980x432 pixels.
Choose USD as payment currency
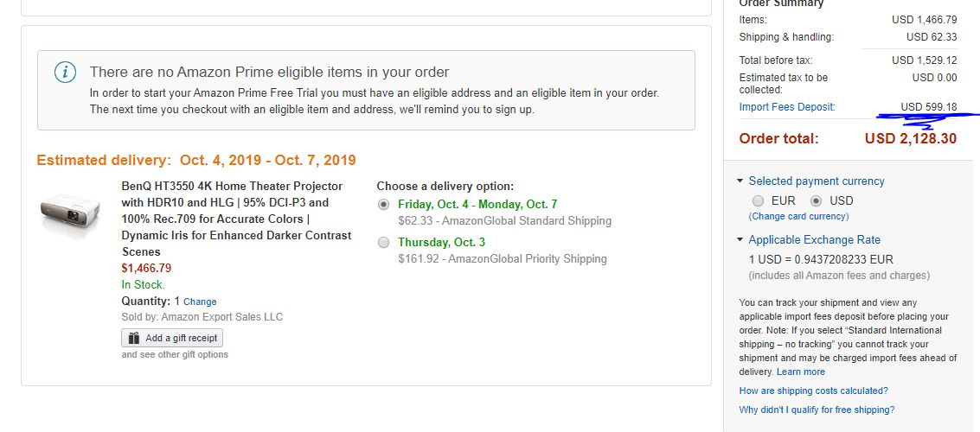817,200
